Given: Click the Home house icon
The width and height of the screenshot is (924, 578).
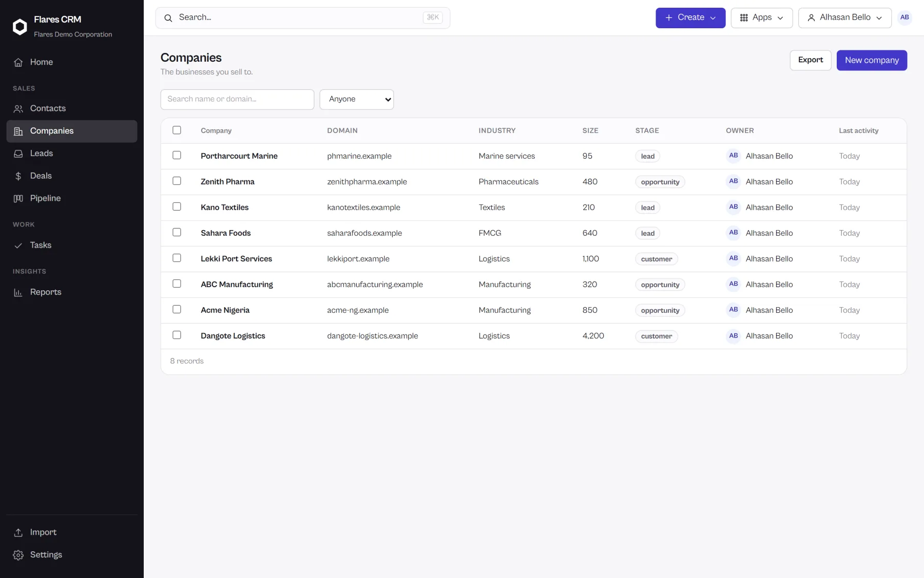Looking at the screenshot, I should [18, 62].
